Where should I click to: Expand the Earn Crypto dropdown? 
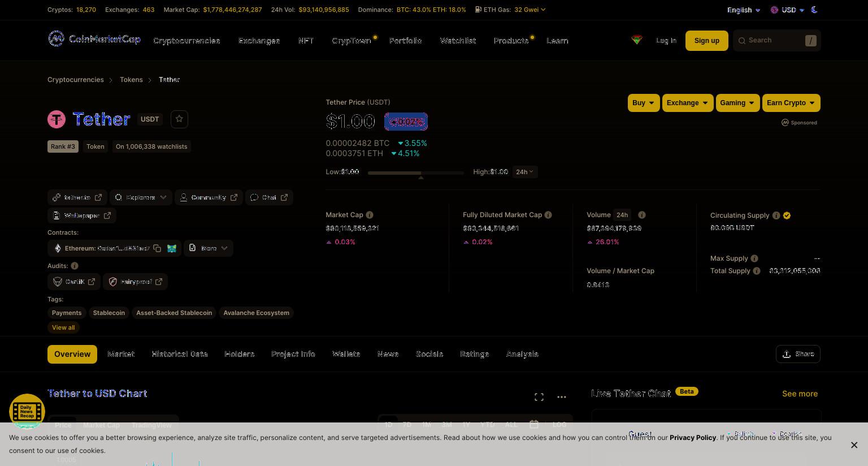coord(791,103)
